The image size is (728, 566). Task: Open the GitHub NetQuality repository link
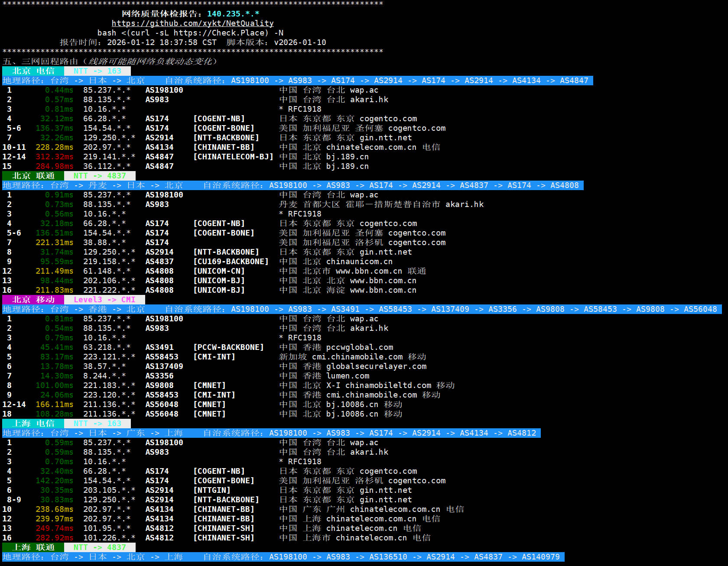[x=192, y=23]
